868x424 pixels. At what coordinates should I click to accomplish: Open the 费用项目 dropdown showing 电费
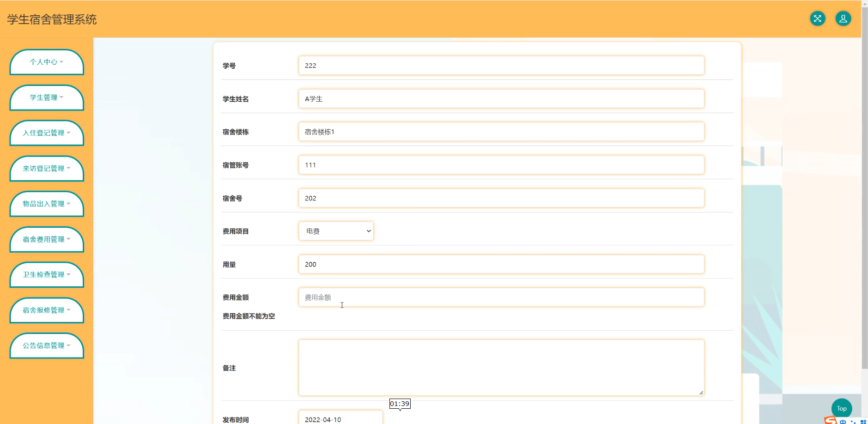pyautogui.click(x=336, y=231)
